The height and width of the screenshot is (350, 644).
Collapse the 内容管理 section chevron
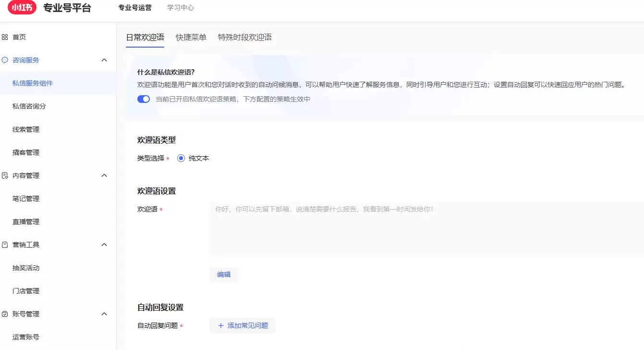pos(104,175)
